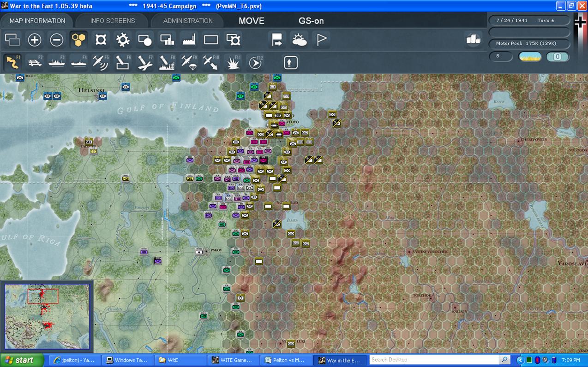Select F6 bomb unit mode icon
This screenshot has height=367, width=588.
pos(123,62)
